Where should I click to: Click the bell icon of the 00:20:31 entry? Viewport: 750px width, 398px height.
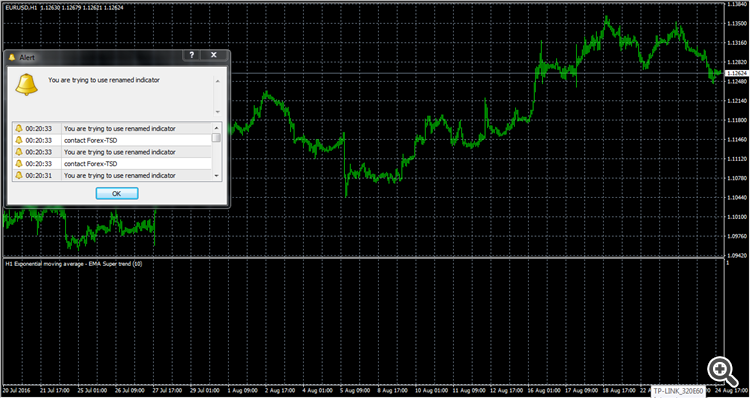pos(19,176)
